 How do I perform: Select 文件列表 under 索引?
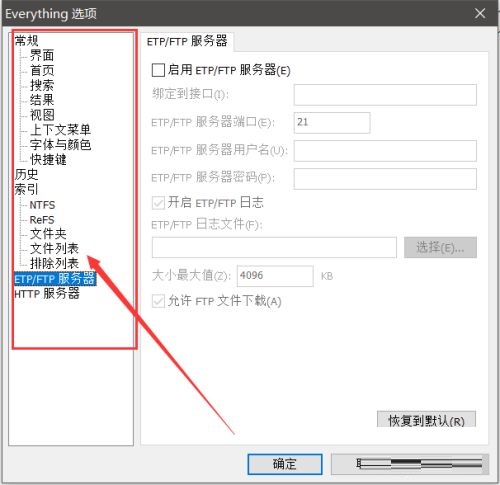[54, 249]
